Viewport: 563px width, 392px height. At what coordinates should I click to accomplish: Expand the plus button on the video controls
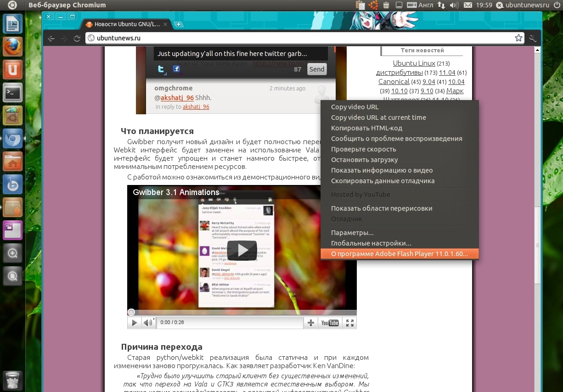click(311, 323)
